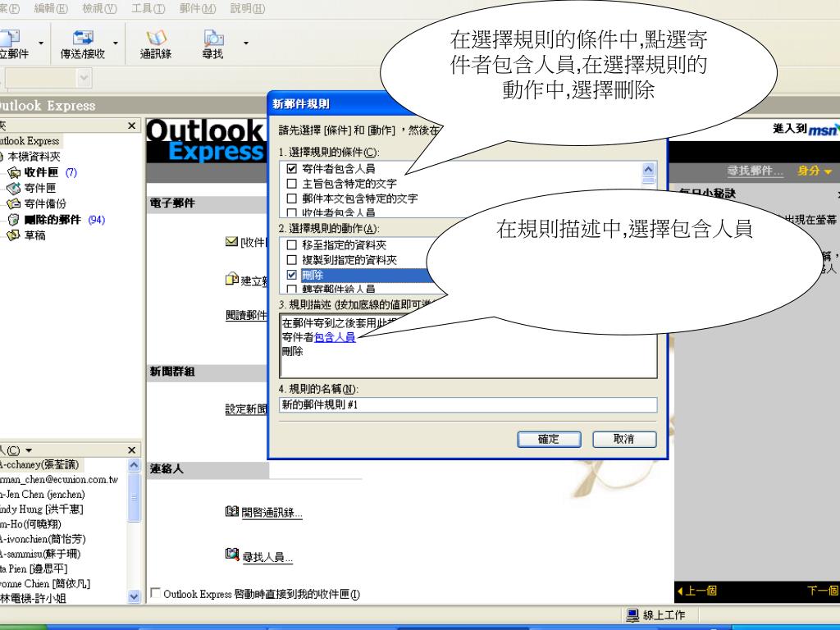
Task: Select contact Yvonne Chien [簡依凡]
Action: click(x=45, y=583)
